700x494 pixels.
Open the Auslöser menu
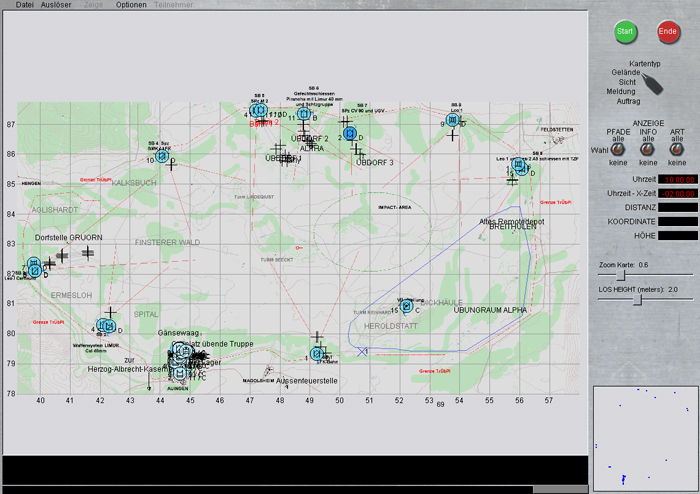pos(56,5)
